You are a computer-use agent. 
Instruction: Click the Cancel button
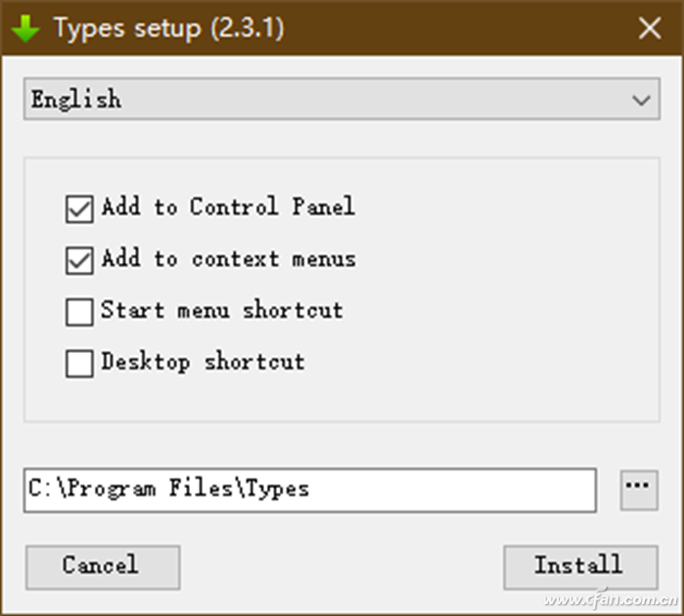point(103,567)
